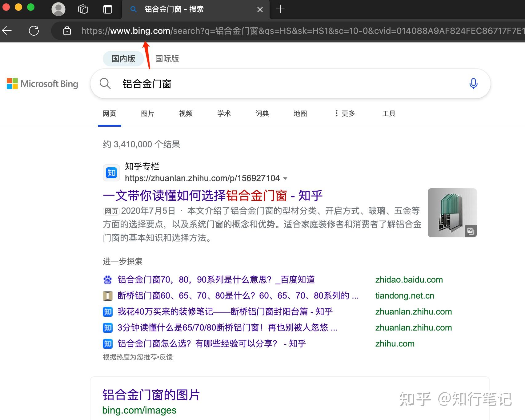Click 知 icon beside 铝合金门窗怎么选 result
Screen dimensions: 525x420
(108, 344)
